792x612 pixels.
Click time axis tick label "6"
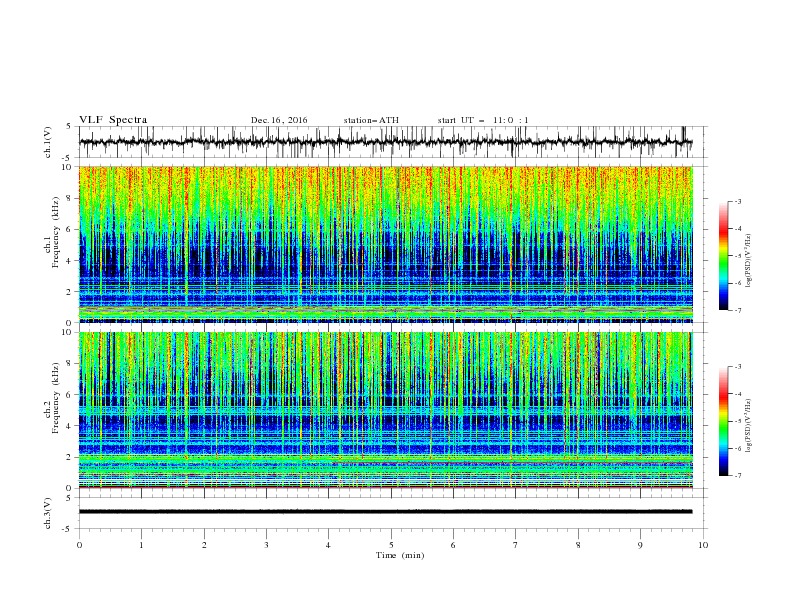(453, 545)
